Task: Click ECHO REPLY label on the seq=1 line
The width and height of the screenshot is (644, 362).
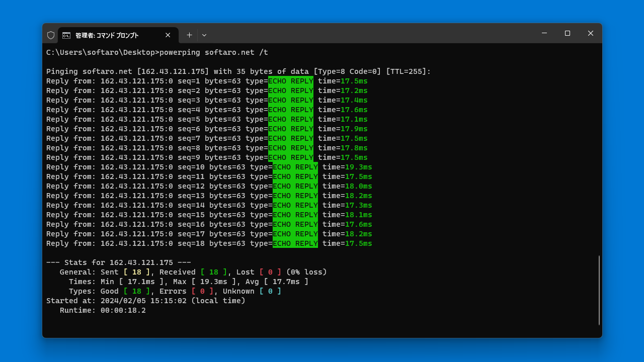Action: 291,81
